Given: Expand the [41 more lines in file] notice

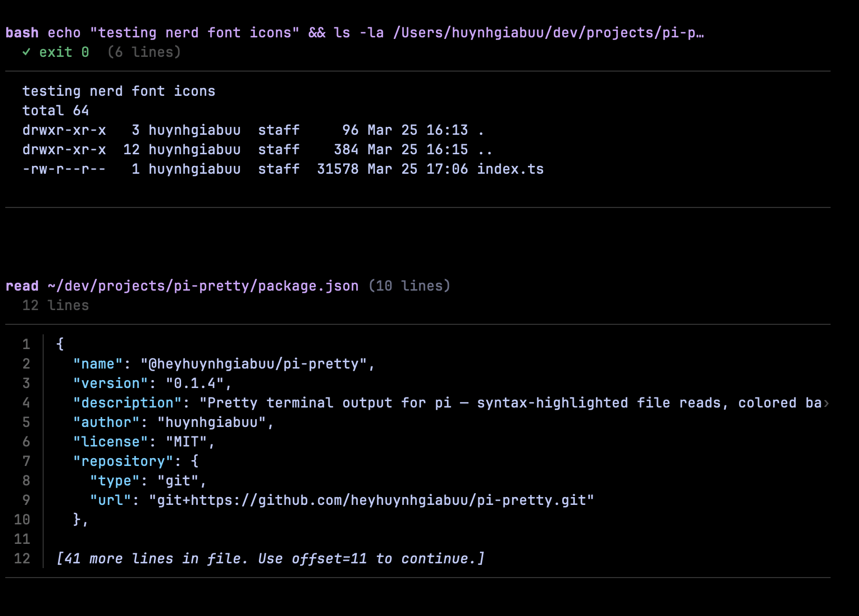Looking at the screenshot, I should pyautogui.click(x=271, y=558).
